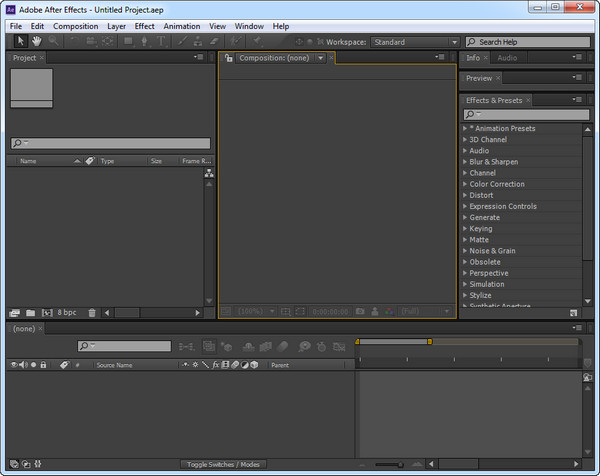Switch to the Audio panel tab
Viewport: 600px width, 476px height.
pyautogui.click(x=507, y=58)
